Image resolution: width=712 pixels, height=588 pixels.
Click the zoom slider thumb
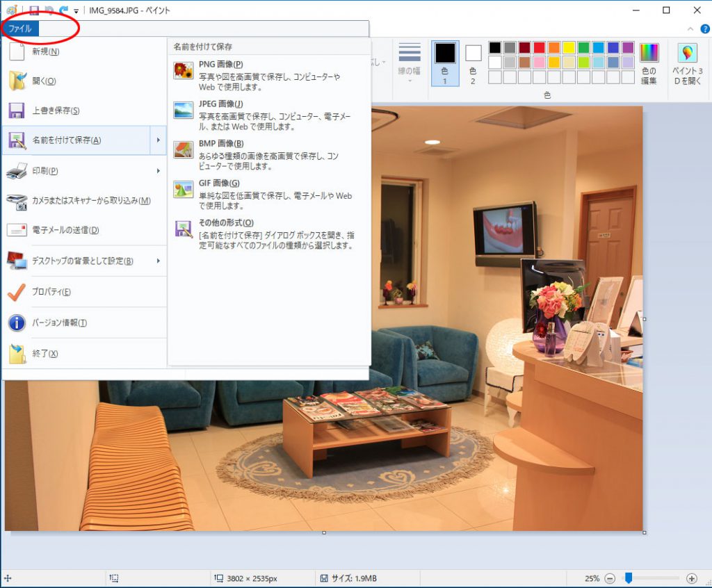pos(629,578)
